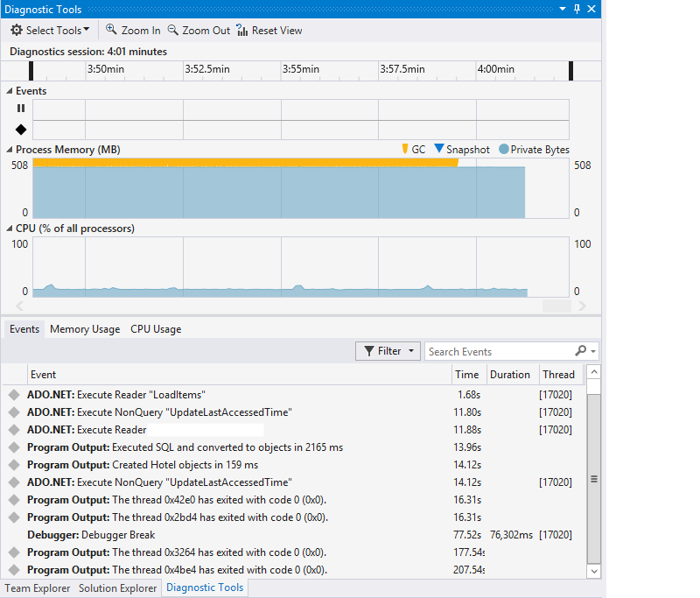The height and width of the screenshot is (598, 700).
Task: Collapse the Events graph section
Action: [9, 91]
